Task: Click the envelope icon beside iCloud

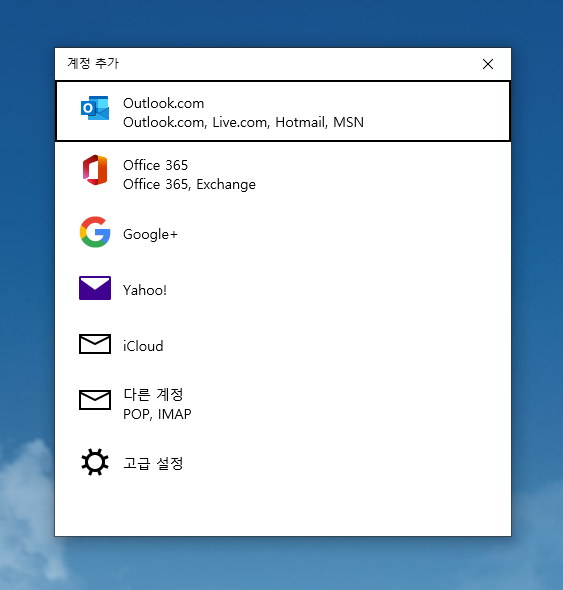Action: pos(95,344)
